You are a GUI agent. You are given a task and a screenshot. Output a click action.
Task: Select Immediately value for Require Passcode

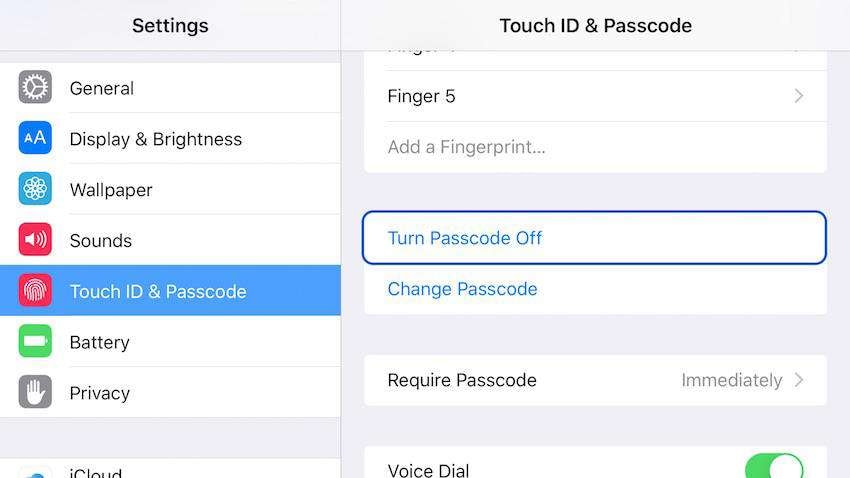[731, 380]
